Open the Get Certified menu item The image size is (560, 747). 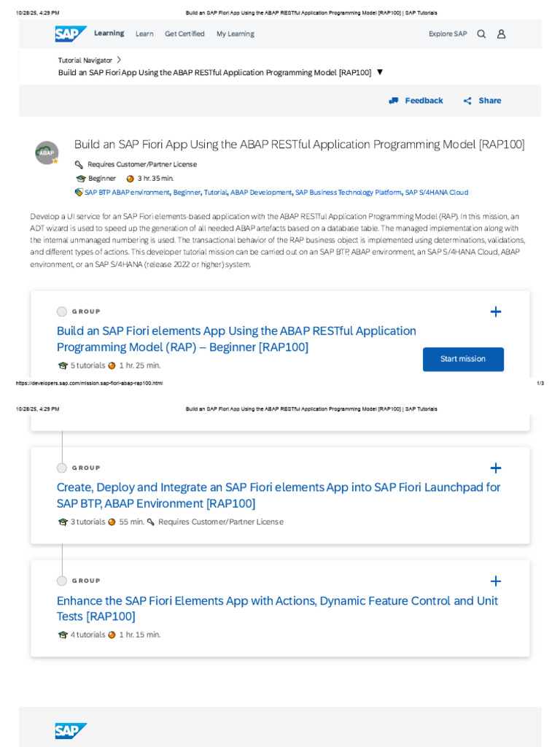pyautogui.click(x=184, y=34)
